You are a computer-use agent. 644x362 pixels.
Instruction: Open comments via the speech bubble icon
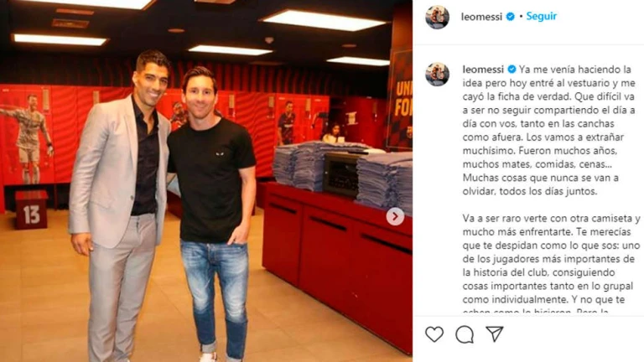[x=465, y=334]
